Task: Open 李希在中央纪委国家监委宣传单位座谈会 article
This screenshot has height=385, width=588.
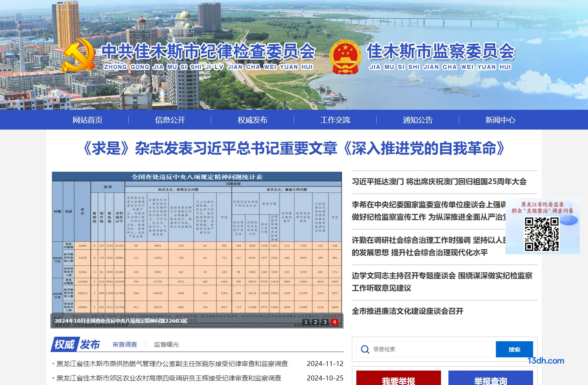Action: (x=429, y=211)
